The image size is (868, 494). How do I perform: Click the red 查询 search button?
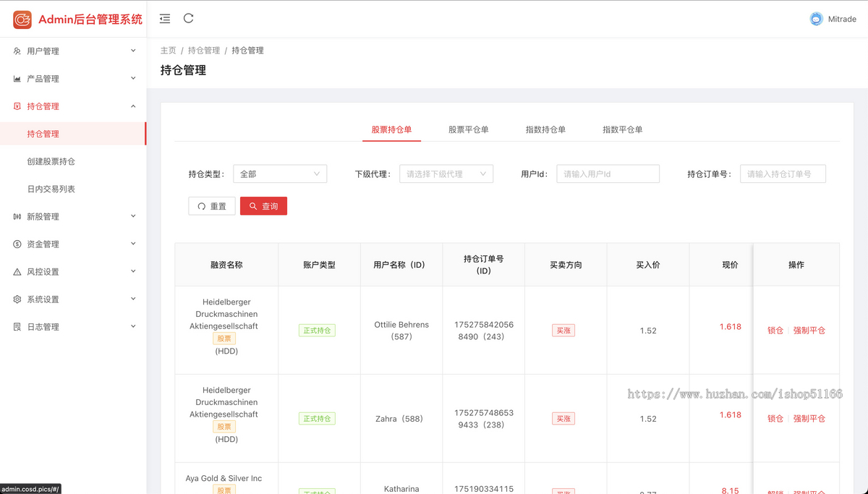click(263, 206)
